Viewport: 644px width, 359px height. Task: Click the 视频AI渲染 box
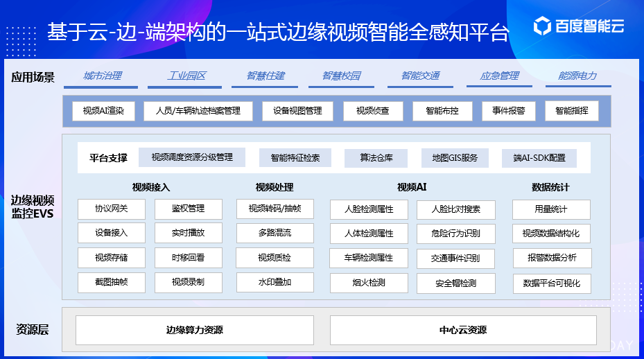[x=103, y=111]
